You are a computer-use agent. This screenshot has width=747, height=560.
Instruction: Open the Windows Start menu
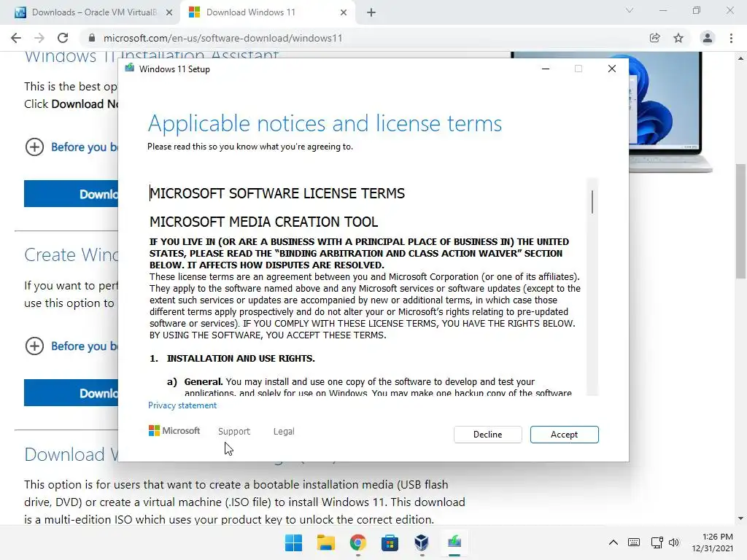293,542
